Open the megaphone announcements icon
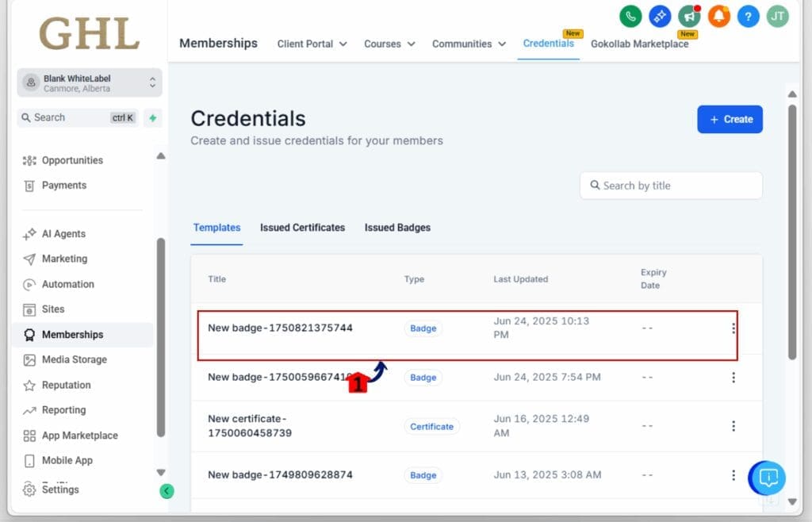This screenshot has height=522, width=812. coord(689,16)
